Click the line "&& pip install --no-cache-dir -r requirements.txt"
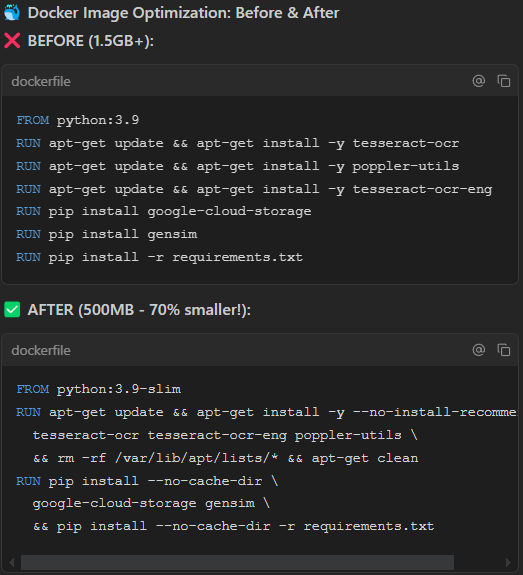Screen dimensions: 523x575 (234, 527)
